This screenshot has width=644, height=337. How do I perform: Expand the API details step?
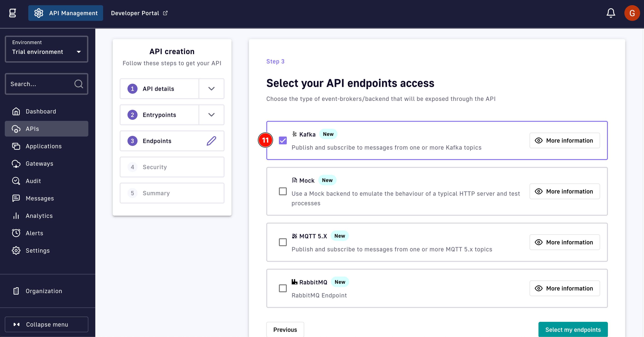(212, 89)
